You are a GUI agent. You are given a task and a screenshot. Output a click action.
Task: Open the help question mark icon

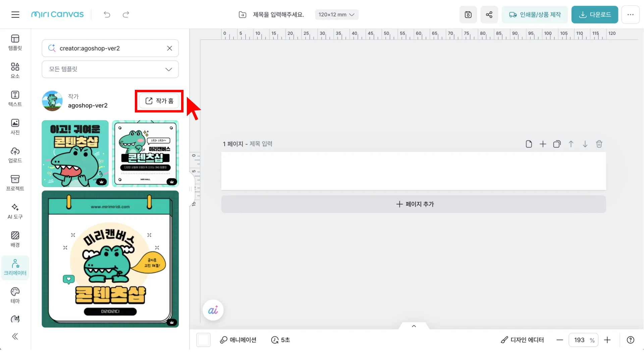coord(630,340)
